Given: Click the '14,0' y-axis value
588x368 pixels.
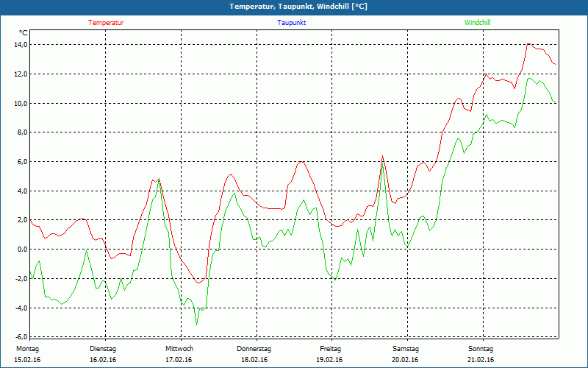Looking at the screenshot, I should [21, 45].
